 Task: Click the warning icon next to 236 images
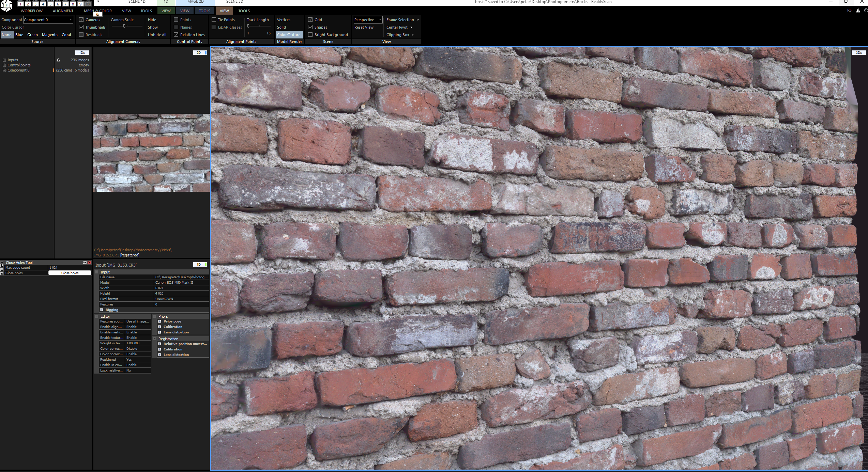58,60
